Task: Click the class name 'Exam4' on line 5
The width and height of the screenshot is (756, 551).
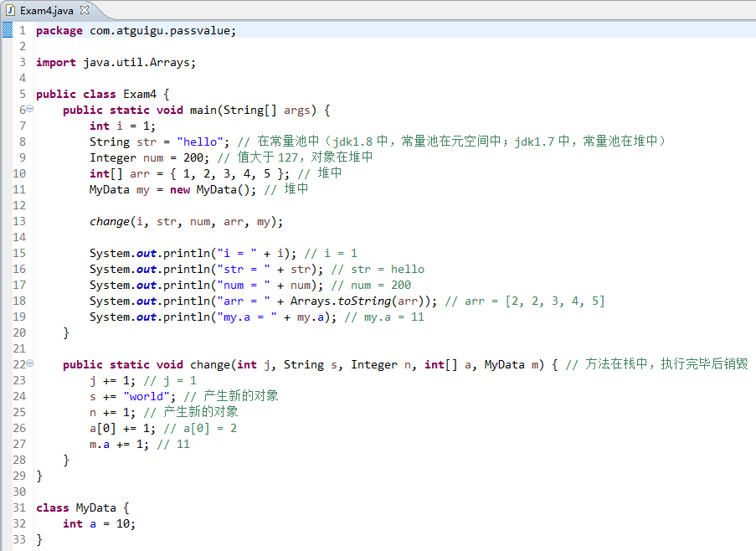Action: pyautogui.click(x=140, y=94)
